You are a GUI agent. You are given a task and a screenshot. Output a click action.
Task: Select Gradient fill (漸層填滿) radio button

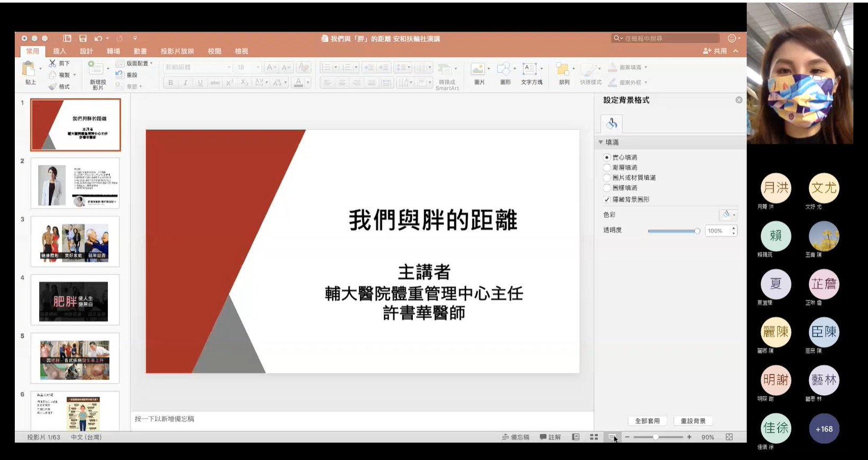[x=607, y=167]
